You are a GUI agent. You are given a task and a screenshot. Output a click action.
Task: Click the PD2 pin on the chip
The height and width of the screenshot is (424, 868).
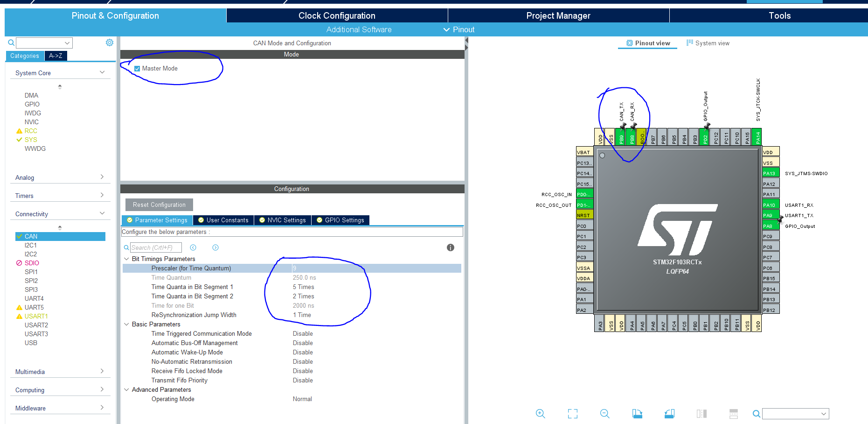[x=705, y=137]
